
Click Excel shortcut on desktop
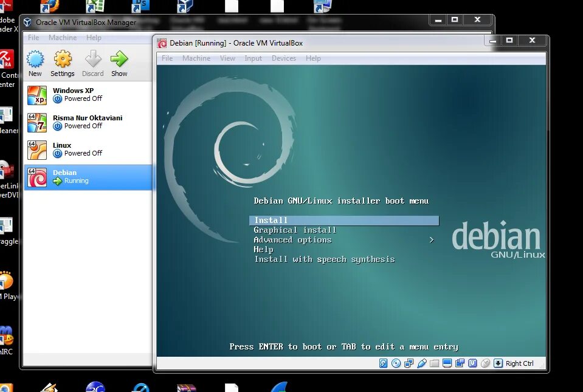coord(95,6)
